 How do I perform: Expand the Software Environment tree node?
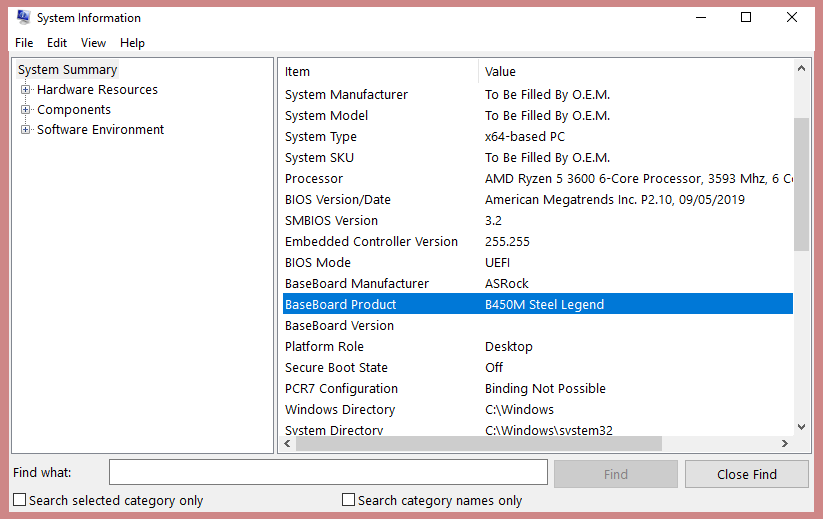click(26, 130)
